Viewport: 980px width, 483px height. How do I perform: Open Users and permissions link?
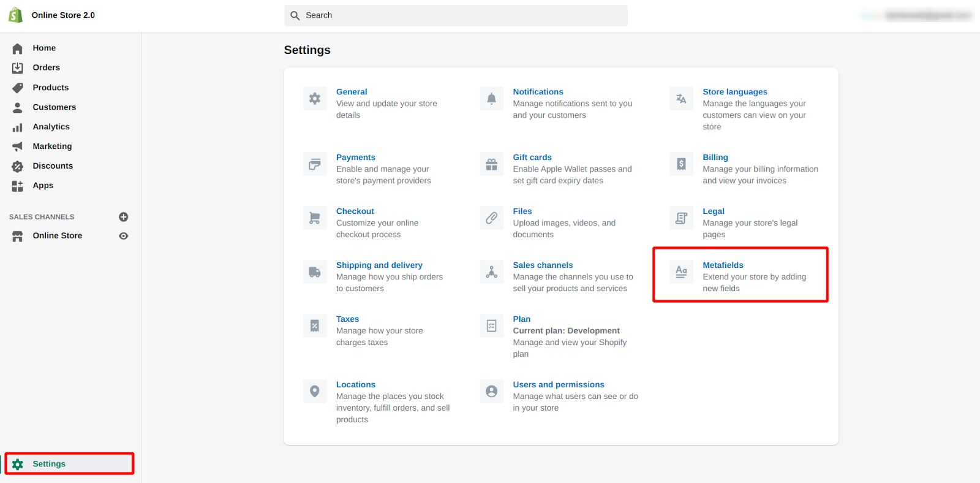point(559,385)
